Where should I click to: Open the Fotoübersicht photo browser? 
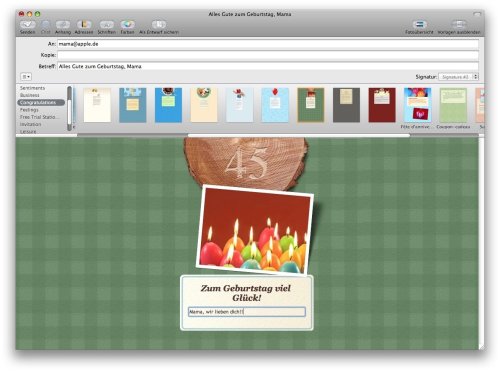[419, 27]
